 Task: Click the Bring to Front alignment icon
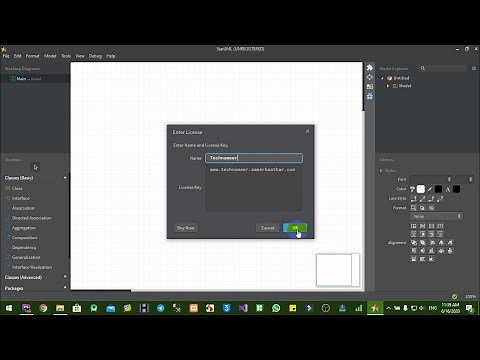[x=414, y=242]
